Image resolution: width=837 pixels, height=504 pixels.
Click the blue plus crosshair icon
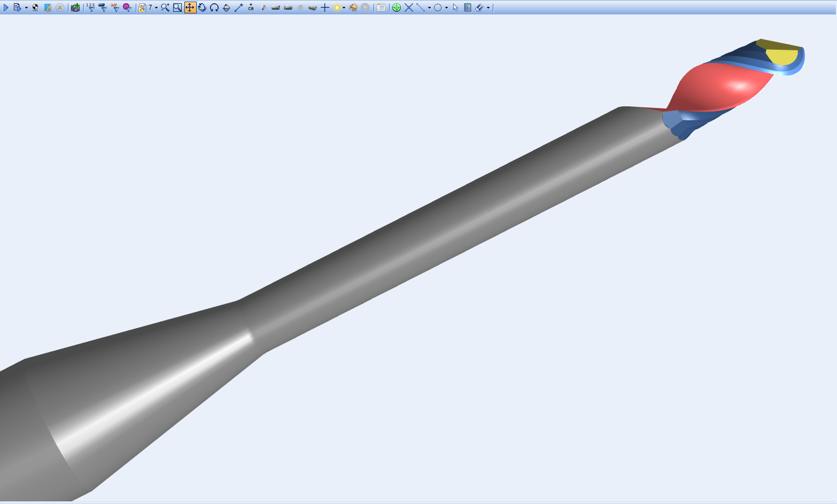click(x=324, y=7)
